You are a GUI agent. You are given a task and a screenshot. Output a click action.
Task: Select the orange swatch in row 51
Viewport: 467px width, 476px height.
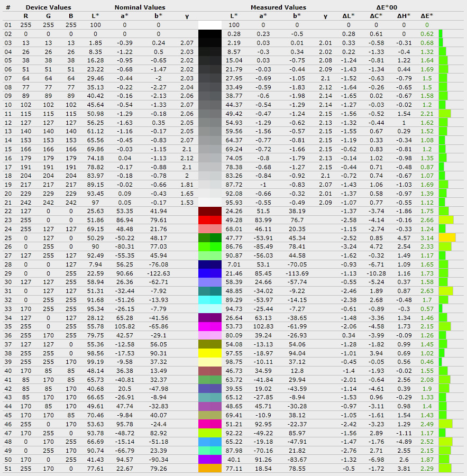pyautogui.click(x=210, y=468)
